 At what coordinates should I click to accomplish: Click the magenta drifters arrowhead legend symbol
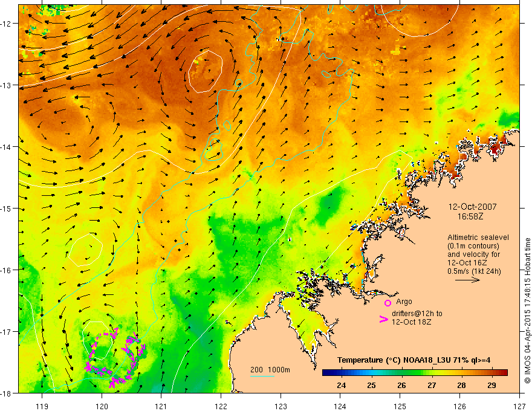coord(383,319)
